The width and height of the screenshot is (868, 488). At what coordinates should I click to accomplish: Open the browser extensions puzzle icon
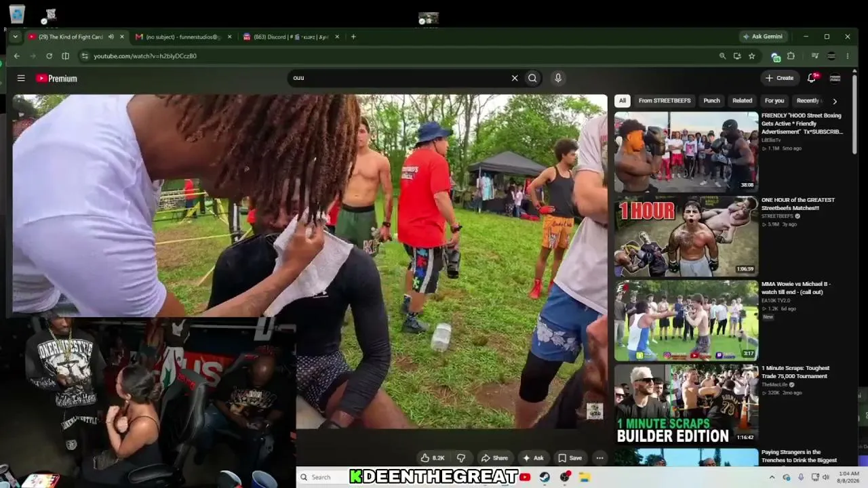[791, 56]
